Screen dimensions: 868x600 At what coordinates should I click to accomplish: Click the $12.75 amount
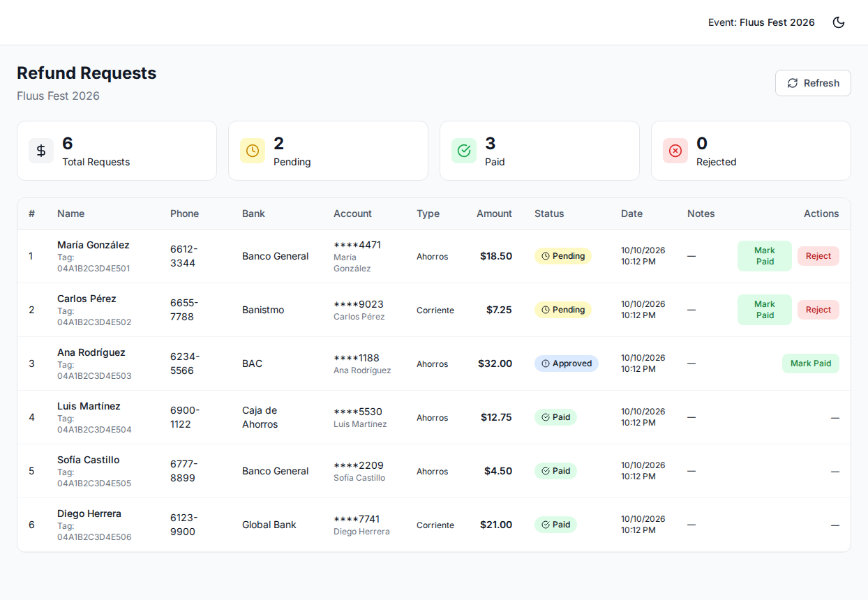496,417
